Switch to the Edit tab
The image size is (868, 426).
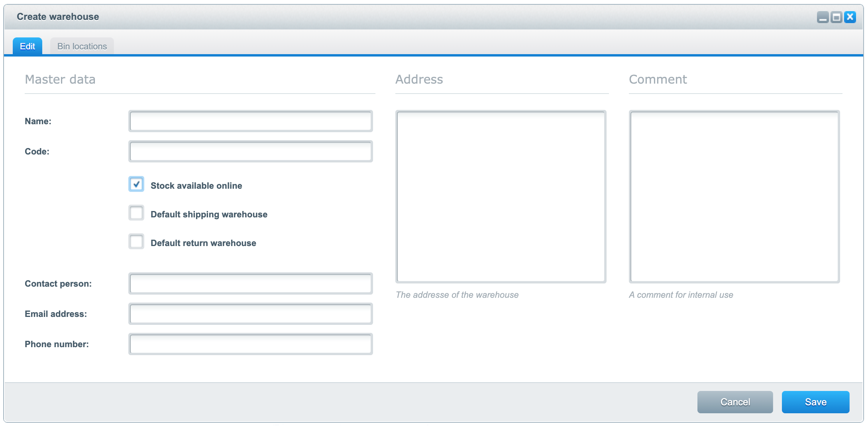(27, 46)
